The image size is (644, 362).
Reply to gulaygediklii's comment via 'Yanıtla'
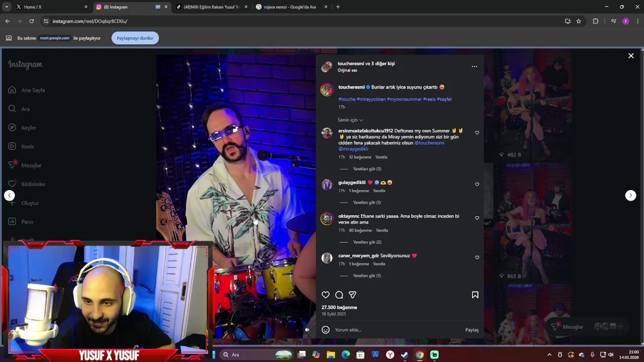[x=379, y=191]
